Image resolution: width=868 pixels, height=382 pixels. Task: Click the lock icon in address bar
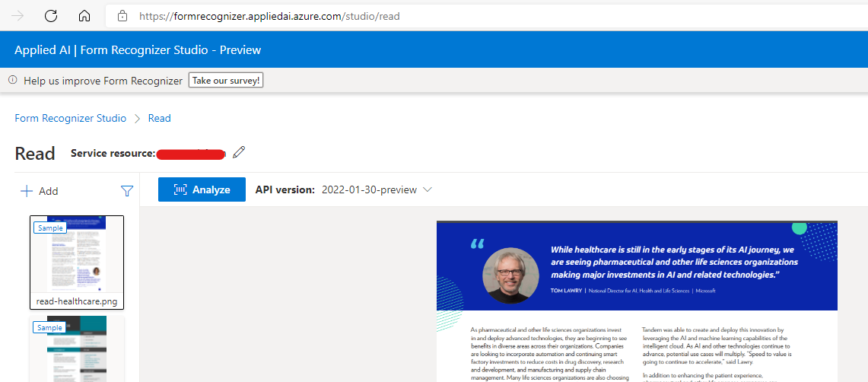pyautogui.click(x=122, y=16)
